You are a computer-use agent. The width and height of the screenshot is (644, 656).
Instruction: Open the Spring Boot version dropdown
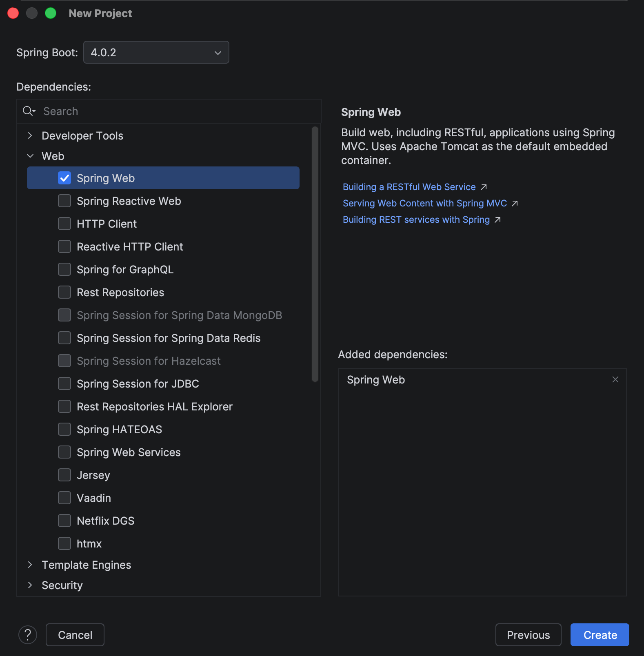click(x=156, y=52)
